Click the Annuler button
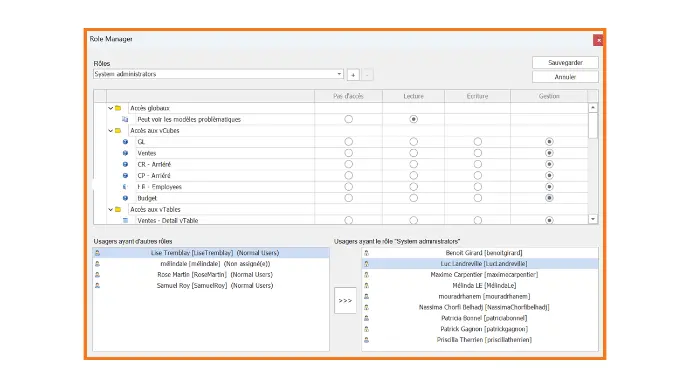This screenshot has height=388, width=690. (x=565, y=77)
